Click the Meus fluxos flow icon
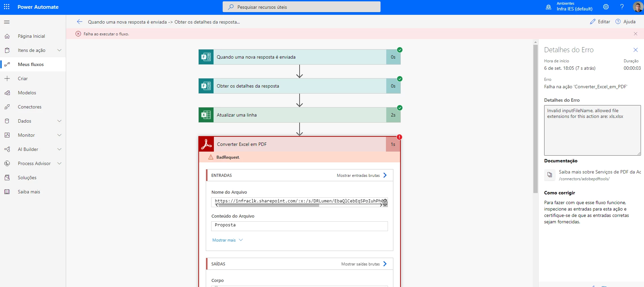Image resolution: width=644 pixels, height=287 pixels. click(7, 64)
